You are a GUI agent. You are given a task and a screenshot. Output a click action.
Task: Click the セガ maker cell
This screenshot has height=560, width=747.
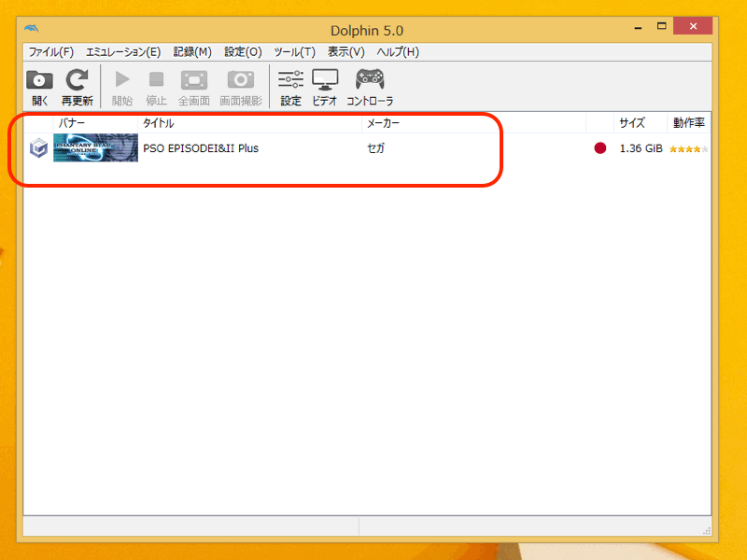pos(375,148)
